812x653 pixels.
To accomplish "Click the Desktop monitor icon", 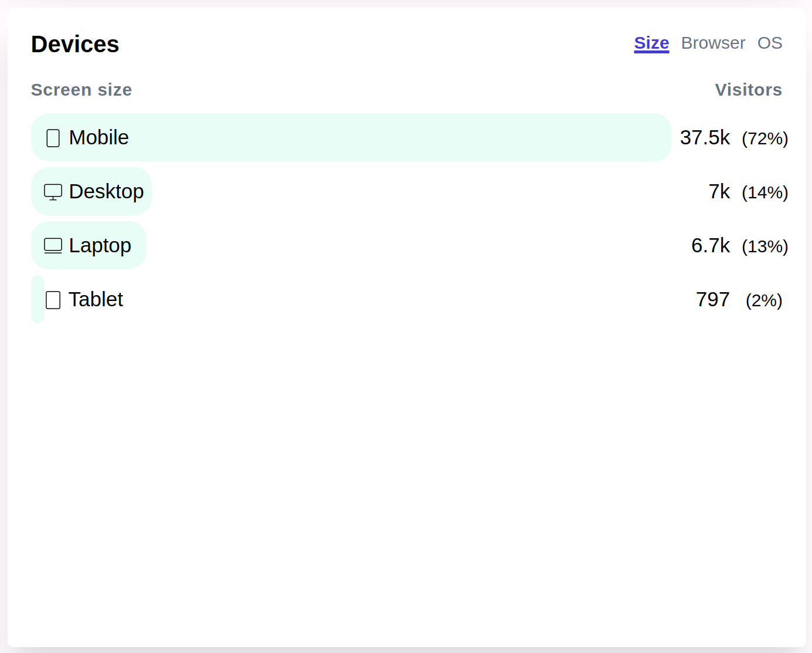I will click(x=53, y=192).
